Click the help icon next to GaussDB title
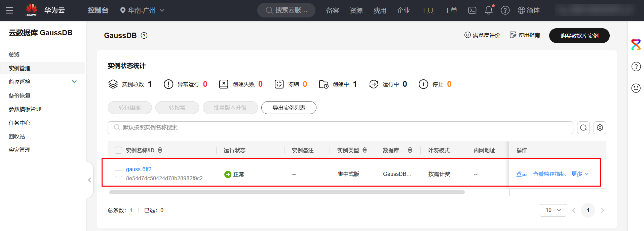 (144, 35)
